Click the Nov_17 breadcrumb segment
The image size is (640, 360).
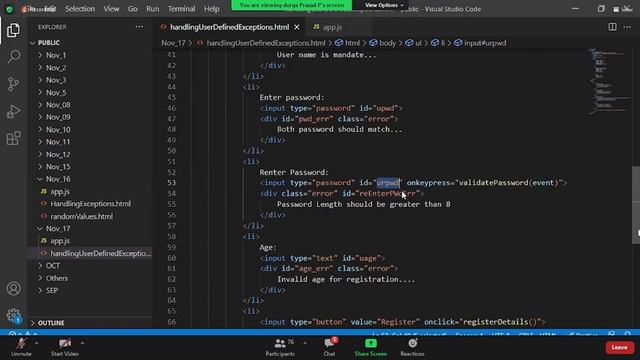(x=173, y=43)
